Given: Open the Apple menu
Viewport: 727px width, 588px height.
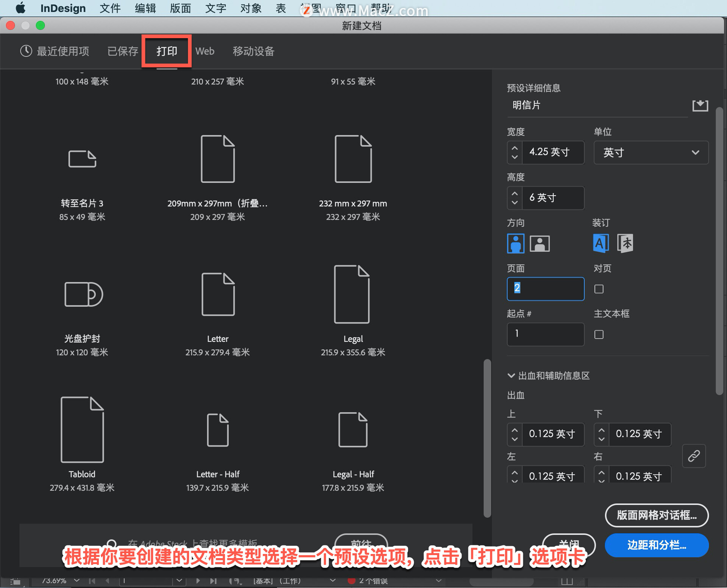Looking at the screenshot, I should tap(20, 8).
